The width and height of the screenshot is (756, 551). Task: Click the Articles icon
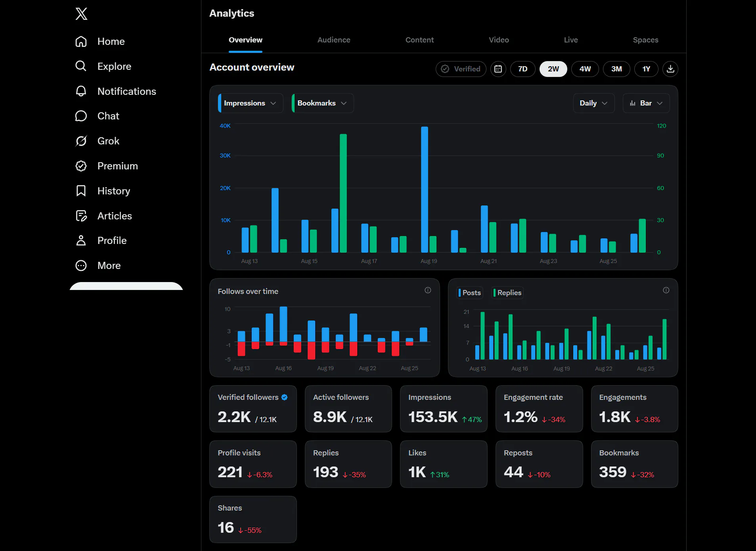pos(81,216)
